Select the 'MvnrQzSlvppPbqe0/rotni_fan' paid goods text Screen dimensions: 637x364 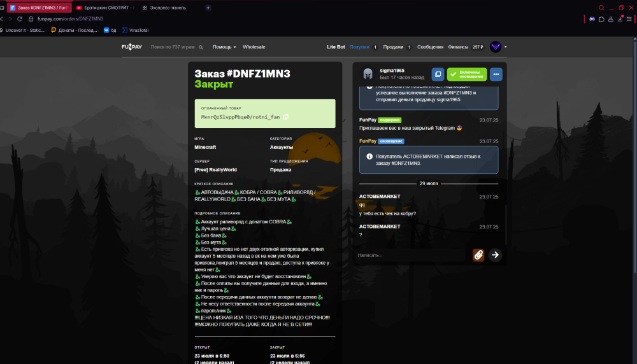tap(241, 117)
